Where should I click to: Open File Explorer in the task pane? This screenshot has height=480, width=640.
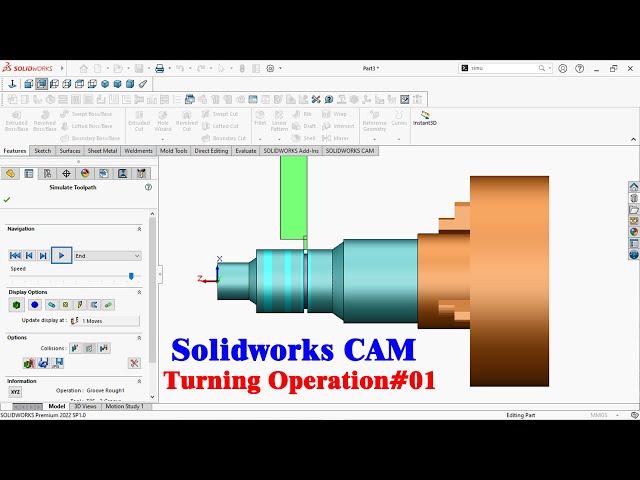coord(634,210)
